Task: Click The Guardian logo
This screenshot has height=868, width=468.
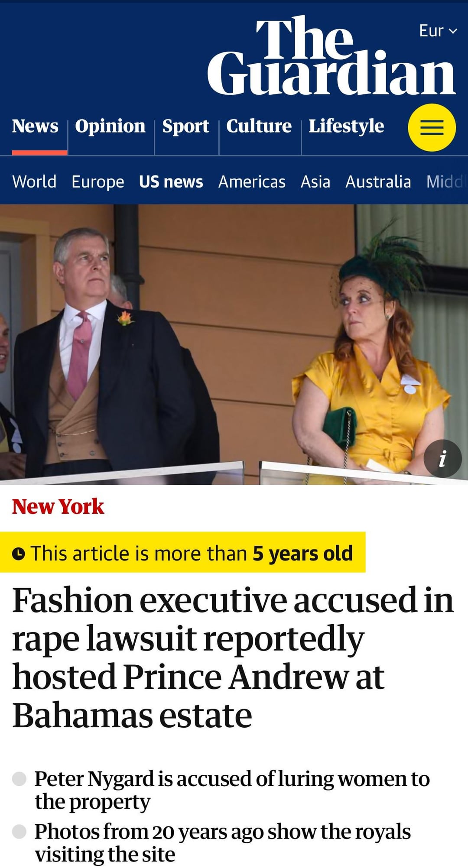Action: (x=331, y=55)
